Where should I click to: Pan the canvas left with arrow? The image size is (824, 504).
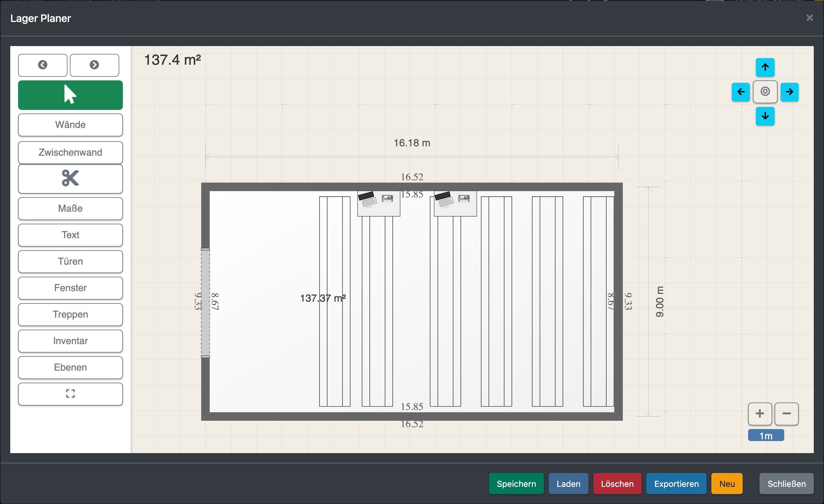pyautogui.click(x=740, y=92)
